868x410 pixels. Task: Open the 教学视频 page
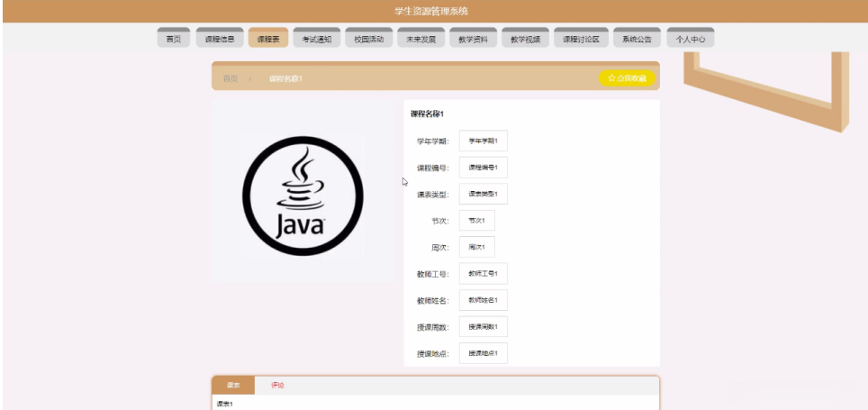click(x=525, y=39)
